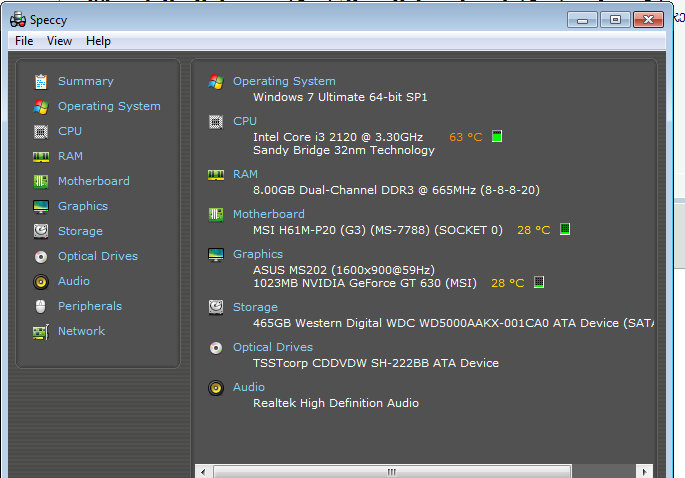Image resolution: width=685 pixels, height=478 pixels.
Task: Open the Help menu
Action: click(98, 41)
